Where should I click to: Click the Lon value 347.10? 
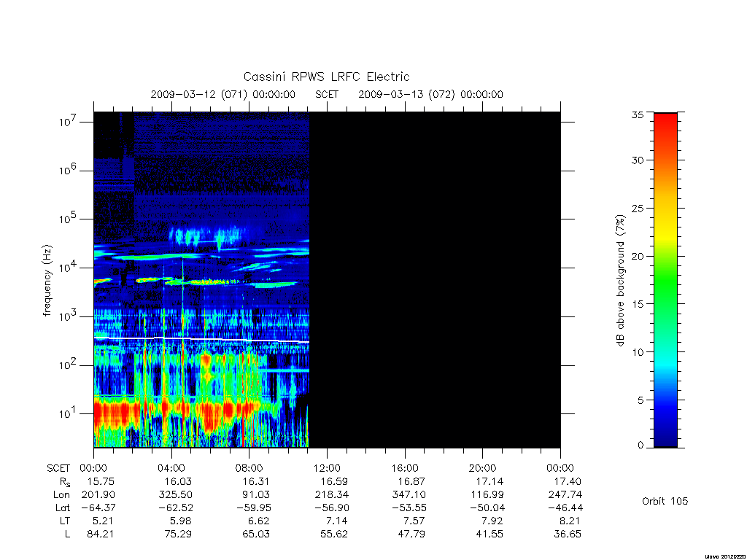click(x=409, y=495)
